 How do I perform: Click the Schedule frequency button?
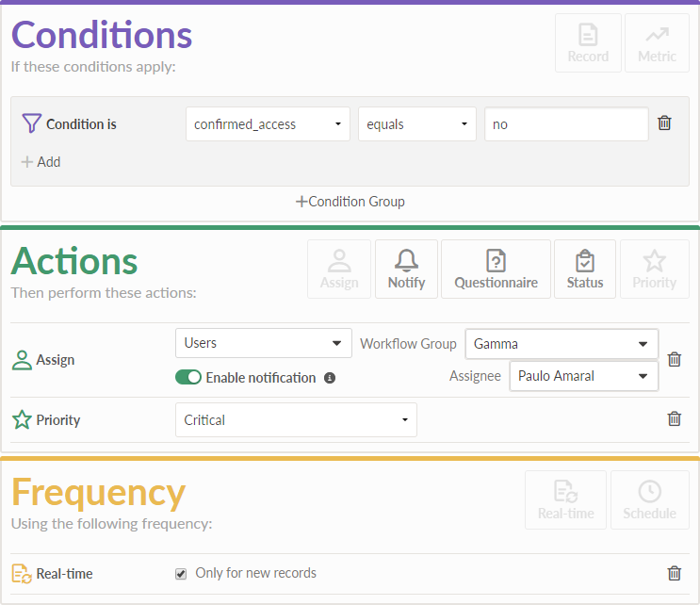point(649,499)
